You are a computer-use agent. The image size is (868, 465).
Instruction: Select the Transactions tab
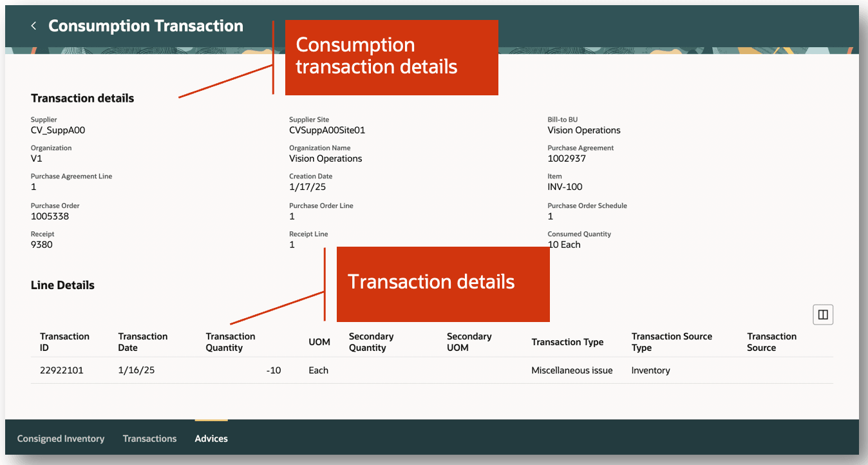(x=149, y=438)
